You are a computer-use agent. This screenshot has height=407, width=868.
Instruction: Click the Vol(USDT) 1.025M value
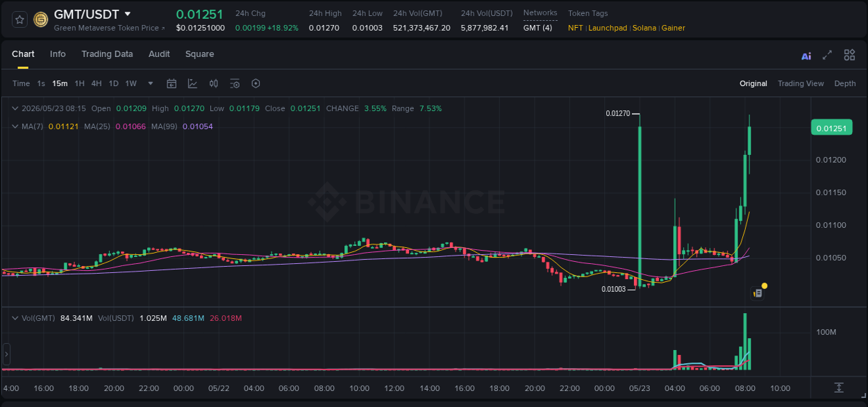point(152,318)
